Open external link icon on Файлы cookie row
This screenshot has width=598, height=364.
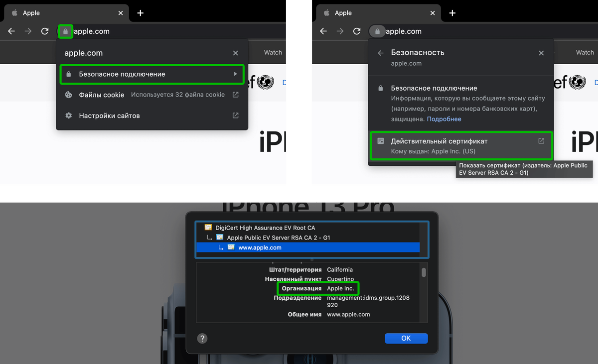(x=236, y=95)
